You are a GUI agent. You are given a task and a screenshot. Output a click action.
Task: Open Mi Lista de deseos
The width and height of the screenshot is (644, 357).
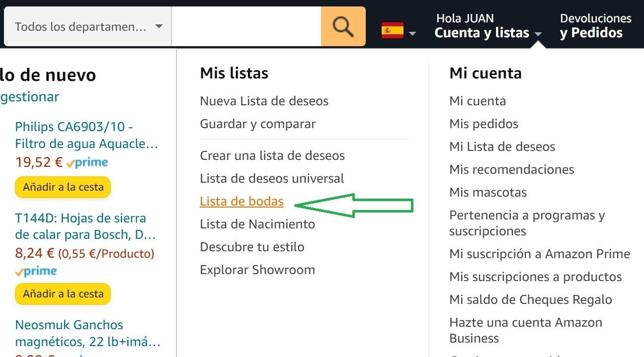pos(502,146)
